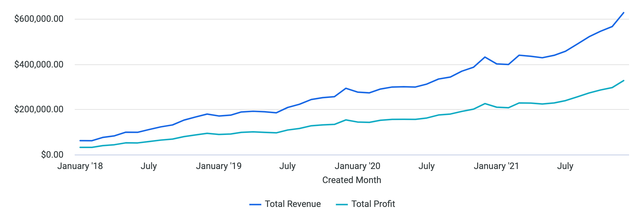Click the $400,000.00 y-axis label

pyautogui.click(x=39, y=64)
